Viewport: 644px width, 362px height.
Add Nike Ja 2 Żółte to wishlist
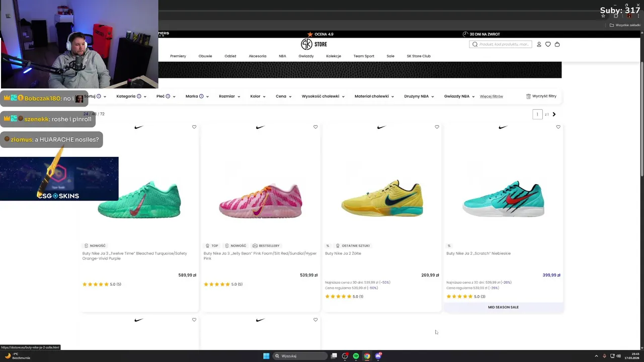click(x=437, y=127)
